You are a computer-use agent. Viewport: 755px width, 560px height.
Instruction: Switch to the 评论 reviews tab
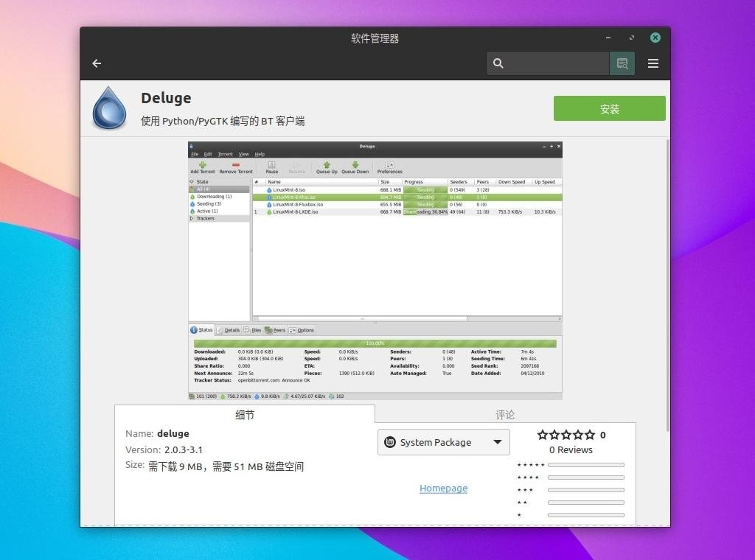pyautogui.click(x=505, y=415)
